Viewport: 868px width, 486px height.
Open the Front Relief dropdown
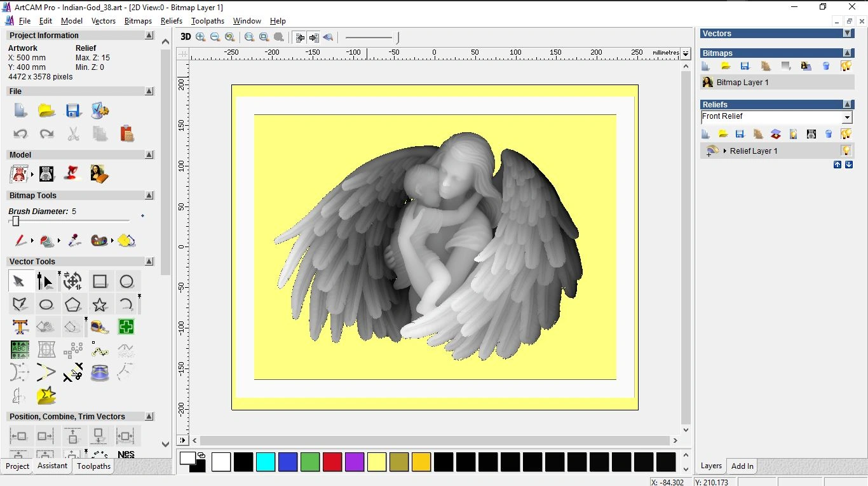(846, 118)
